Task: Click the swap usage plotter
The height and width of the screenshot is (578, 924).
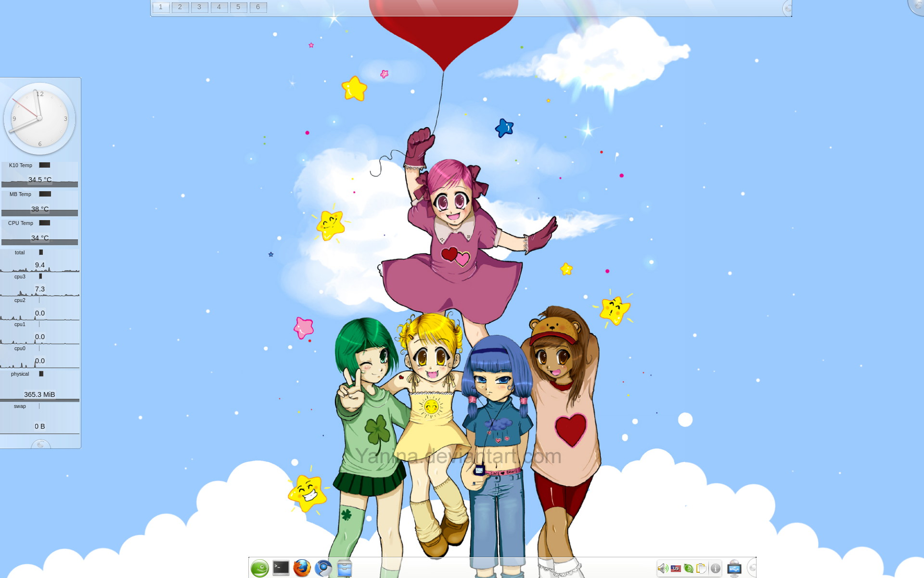Action: 39,419
